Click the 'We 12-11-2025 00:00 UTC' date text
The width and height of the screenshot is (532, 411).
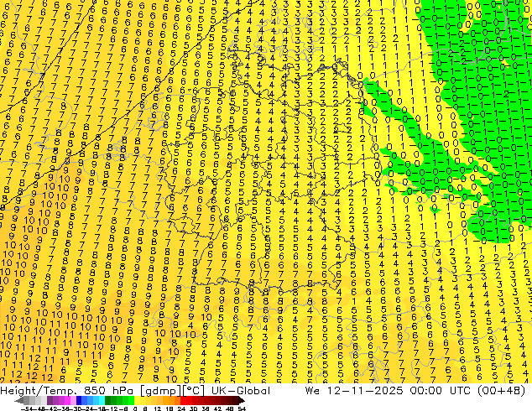point(389,391)
